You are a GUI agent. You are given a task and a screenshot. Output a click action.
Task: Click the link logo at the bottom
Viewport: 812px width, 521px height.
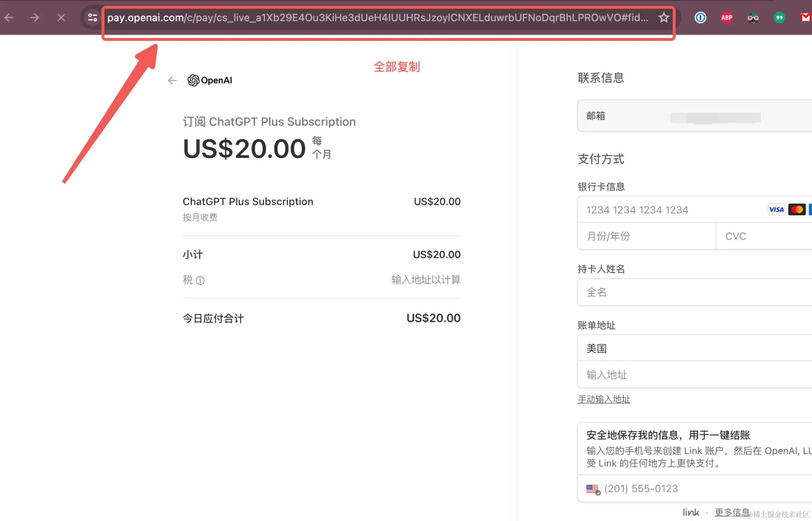pyautogui.click(x=691, y=512)
